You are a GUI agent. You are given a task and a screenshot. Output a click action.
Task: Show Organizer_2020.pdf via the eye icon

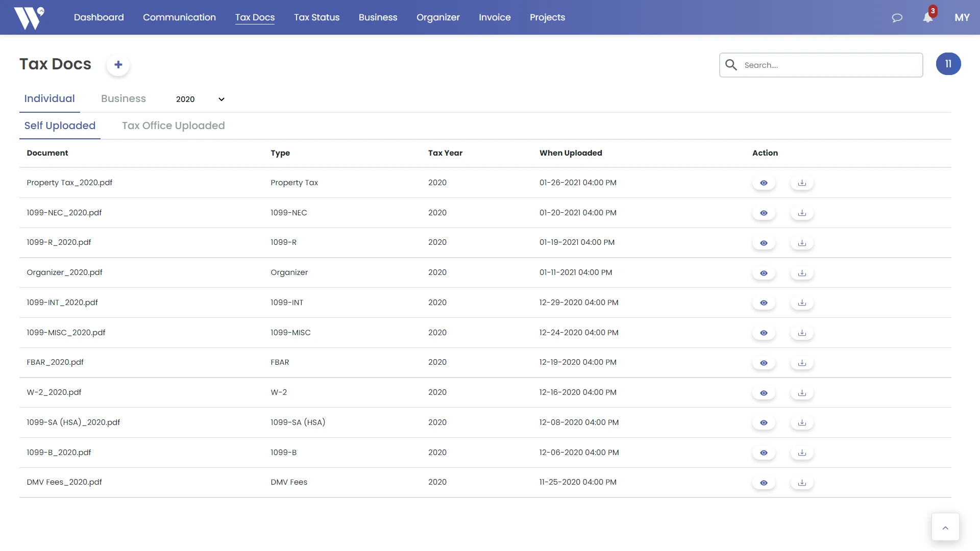764,272
